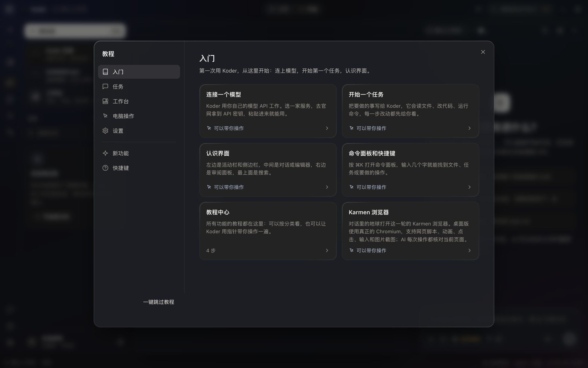Viewport: 588px width, 368px height.
Task: Open the chevron on 认识界面 card
Action: [327, 187]
